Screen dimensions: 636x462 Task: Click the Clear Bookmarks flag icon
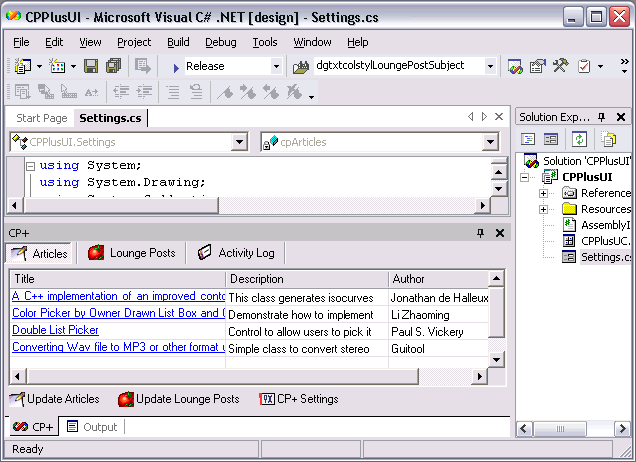(294, 92)
